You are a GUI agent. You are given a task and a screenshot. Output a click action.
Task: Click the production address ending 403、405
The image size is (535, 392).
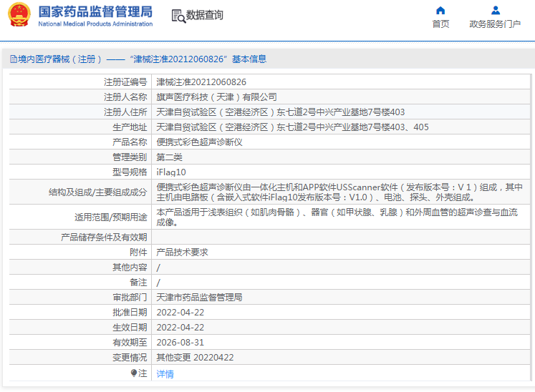[292, 127]
